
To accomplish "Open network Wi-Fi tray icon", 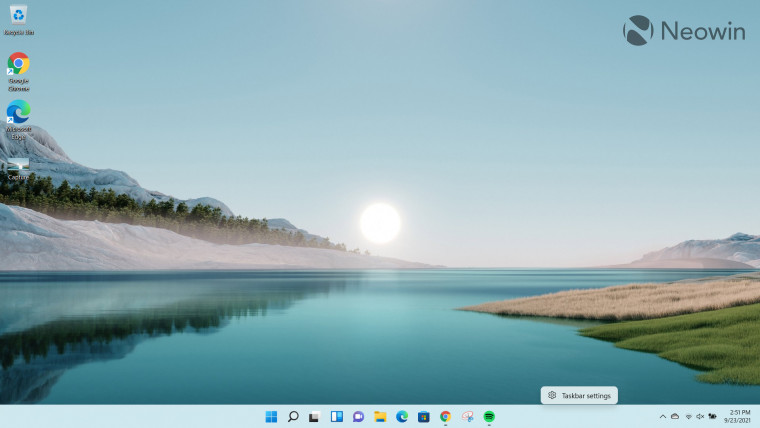I will pyautogui.click(x=688, y=416).
